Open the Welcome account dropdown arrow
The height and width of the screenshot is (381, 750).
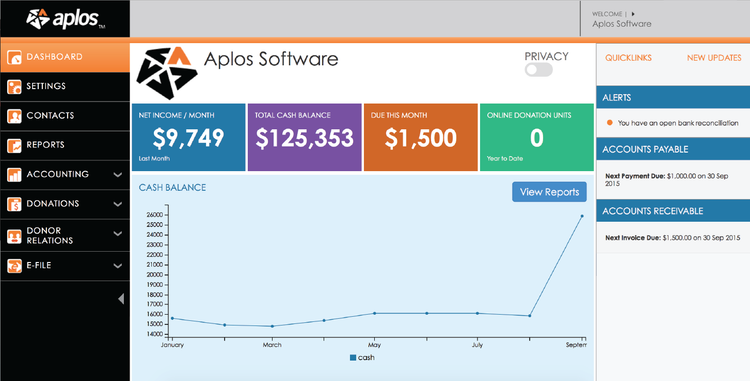(x=633, y=14)
